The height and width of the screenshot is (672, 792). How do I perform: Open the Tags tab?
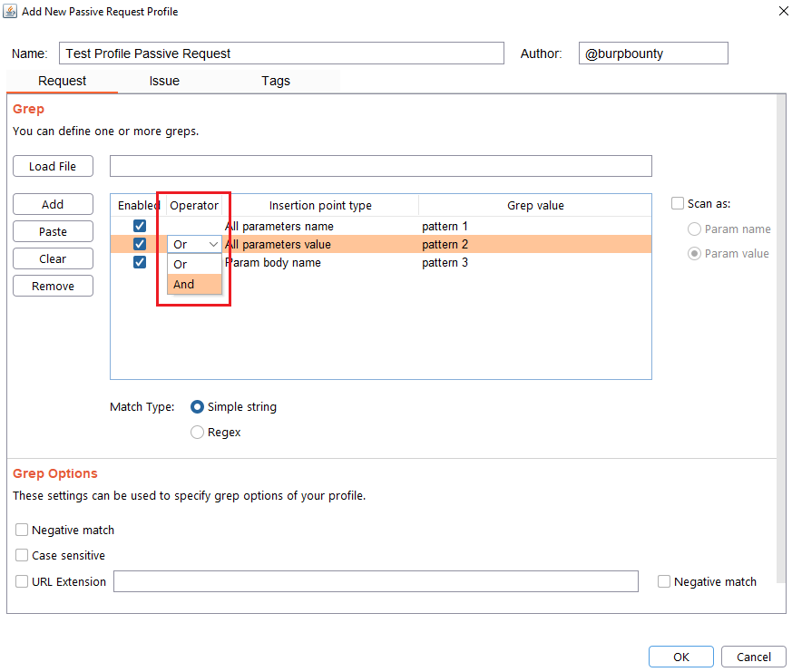(x=276, y=81)
